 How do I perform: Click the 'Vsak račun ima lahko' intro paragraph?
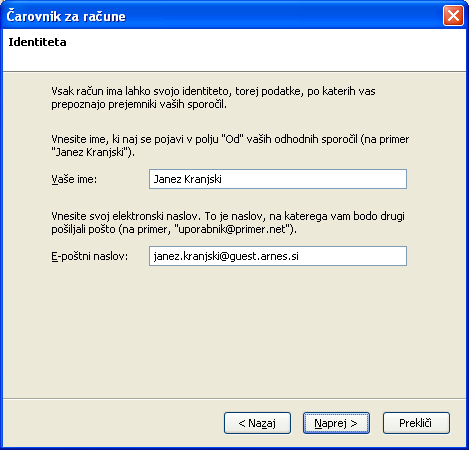213,98
